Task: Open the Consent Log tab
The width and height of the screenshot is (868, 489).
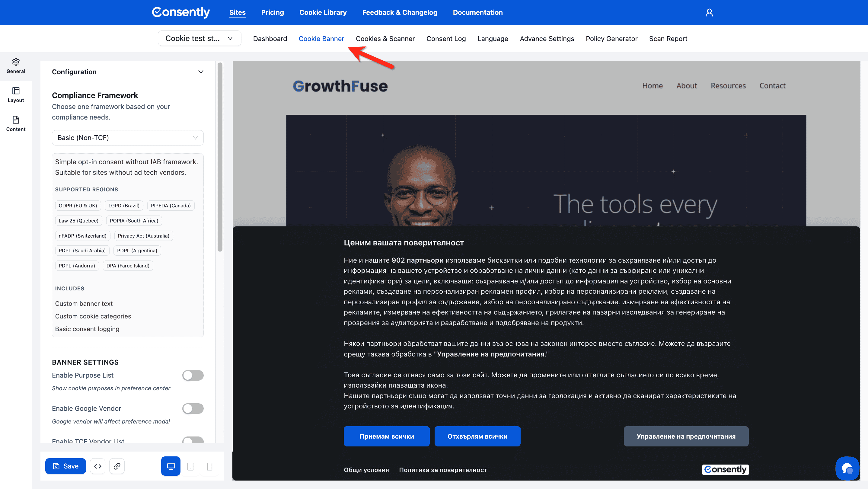Action: click(446, 38)
